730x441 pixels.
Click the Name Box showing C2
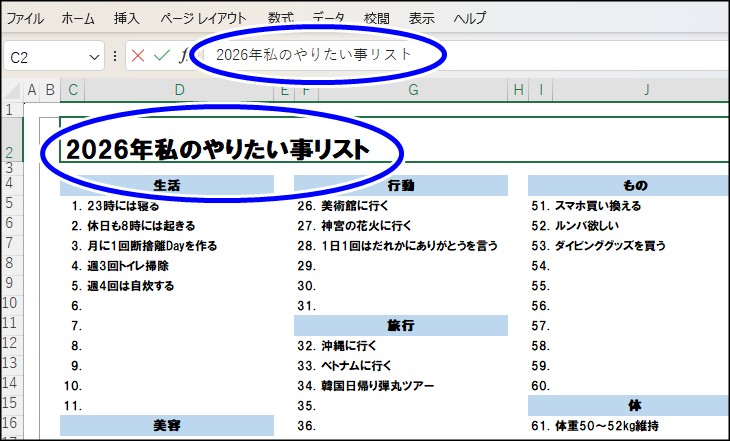[45, 57]
